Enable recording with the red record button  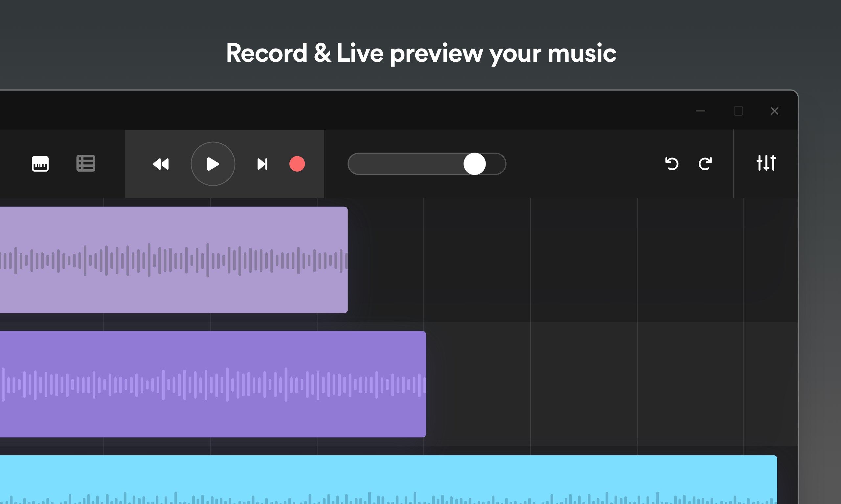pos(296,164)
